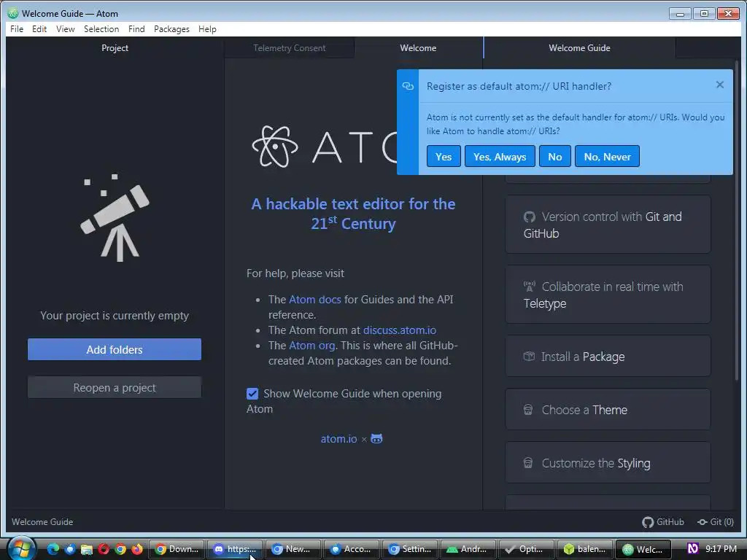
Task: Click the Atom logo icon
Action: tap(275, 147)
